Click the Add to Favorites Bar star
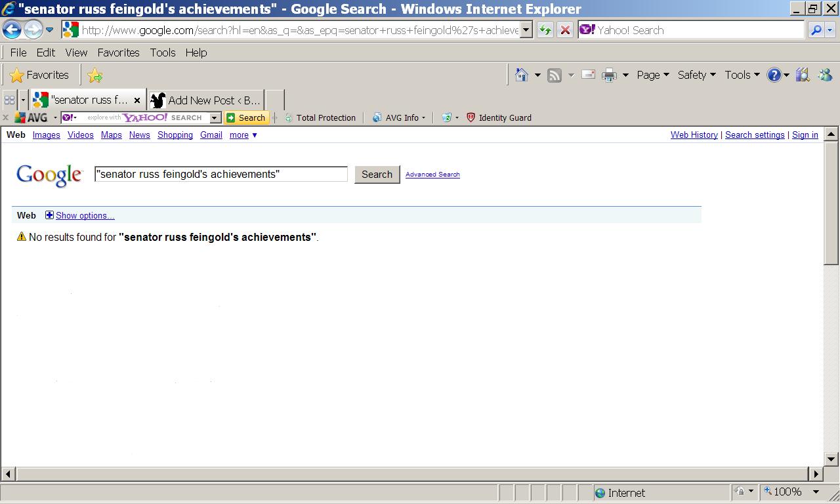840x504 pixels. (x=95, y=75)
